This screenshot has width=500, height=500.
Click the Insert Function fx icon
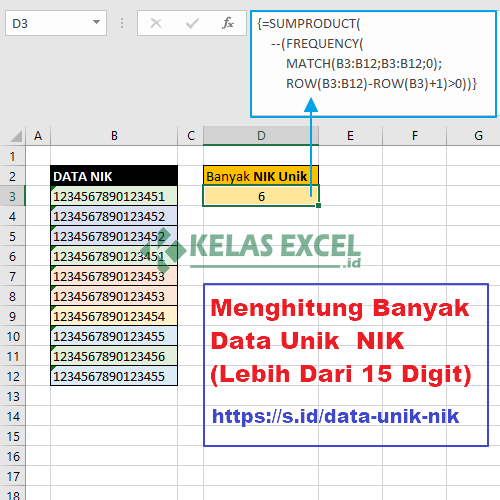[228, 23]
